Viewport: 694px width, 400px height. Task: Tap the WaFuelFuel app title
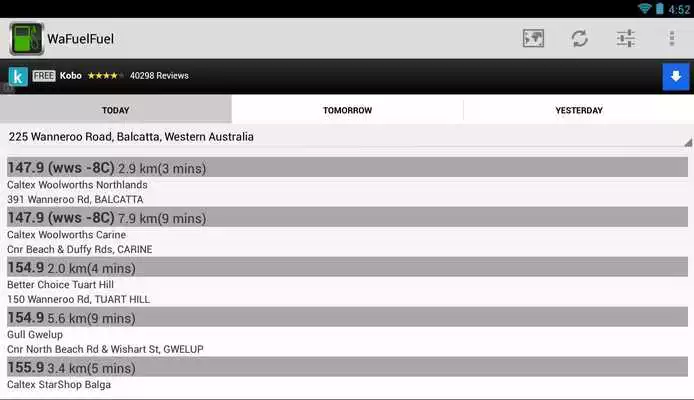click(x=81, y=39)
